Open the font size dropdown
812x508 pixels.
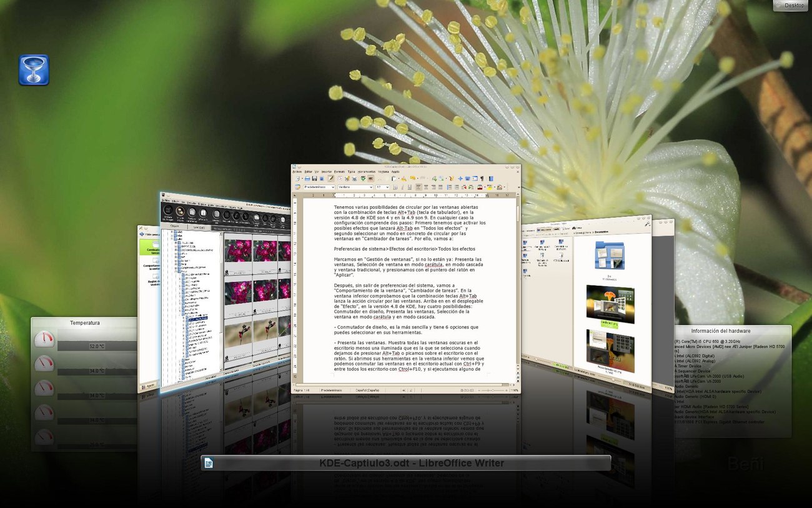click(382, 187)
